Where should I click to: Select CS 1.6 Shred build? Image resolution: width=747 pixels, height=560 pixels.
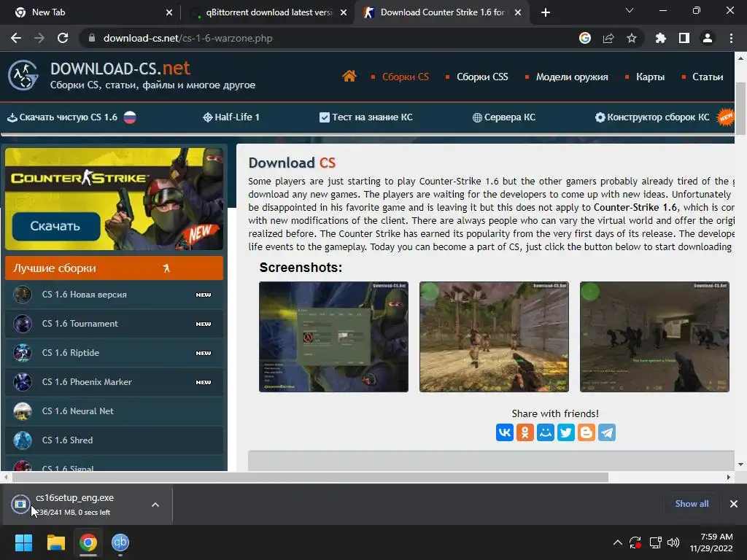115,440
